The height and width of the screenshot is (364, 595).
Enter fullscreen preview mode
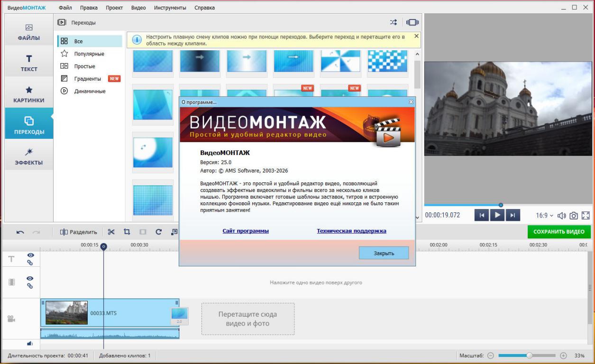pos(586,215)
